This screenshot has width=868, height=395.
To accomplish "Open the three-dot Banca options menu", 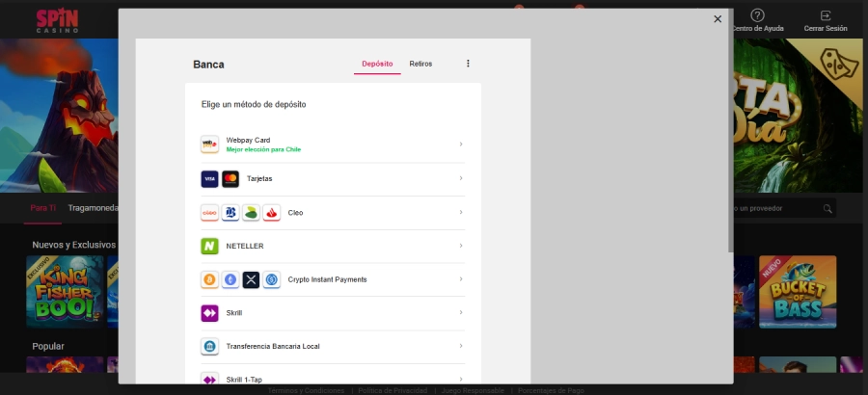I will click(468, 64).
